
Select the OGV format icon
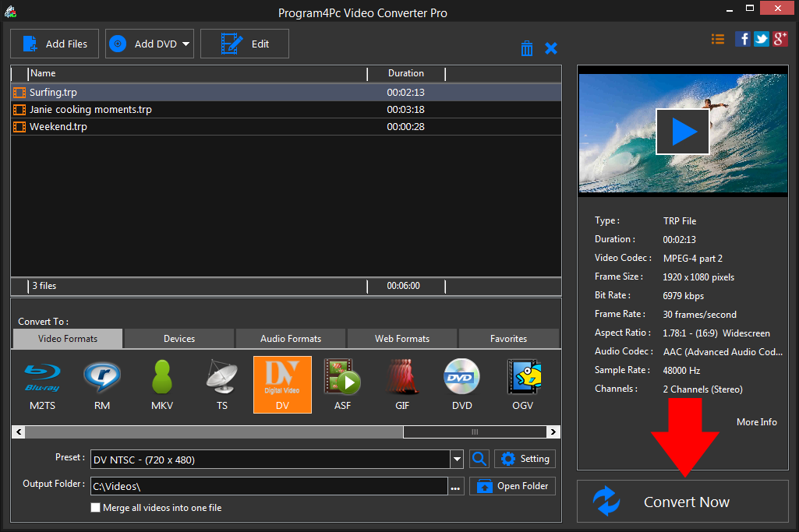pyautogui.click(x=522, y=384)
